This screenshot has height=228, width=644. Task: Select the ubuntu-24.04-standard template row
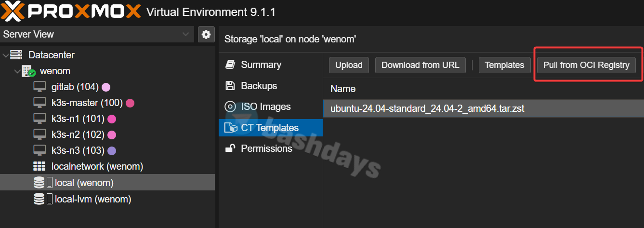(427, 108)
